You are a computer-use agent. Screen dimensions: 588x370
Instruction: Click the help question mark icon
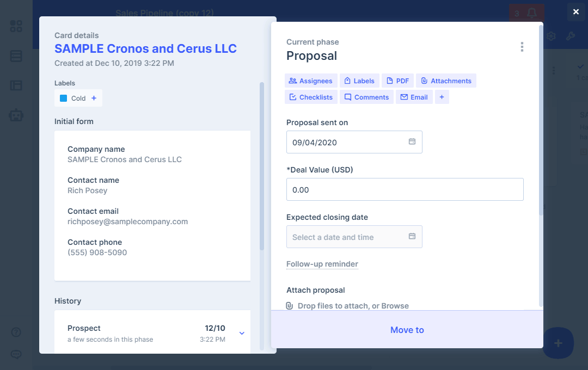click(x=16, y=332)
